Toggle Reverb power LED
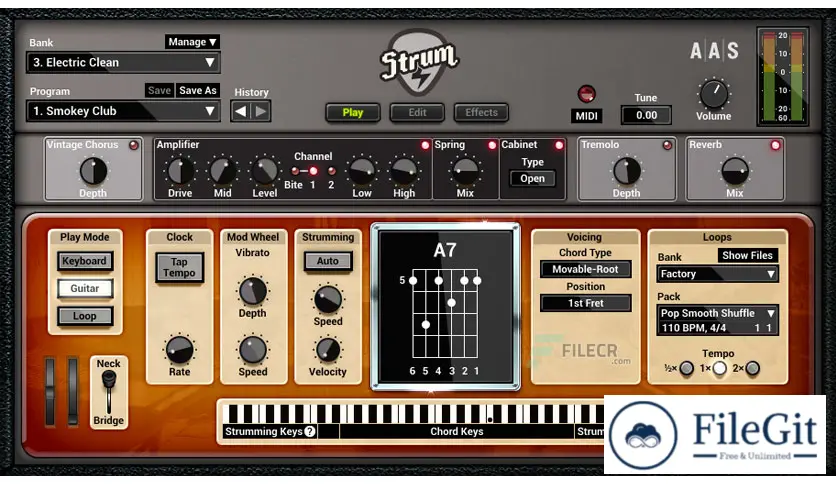This screenshot has width=836, height=484. [x=775, y=145]
